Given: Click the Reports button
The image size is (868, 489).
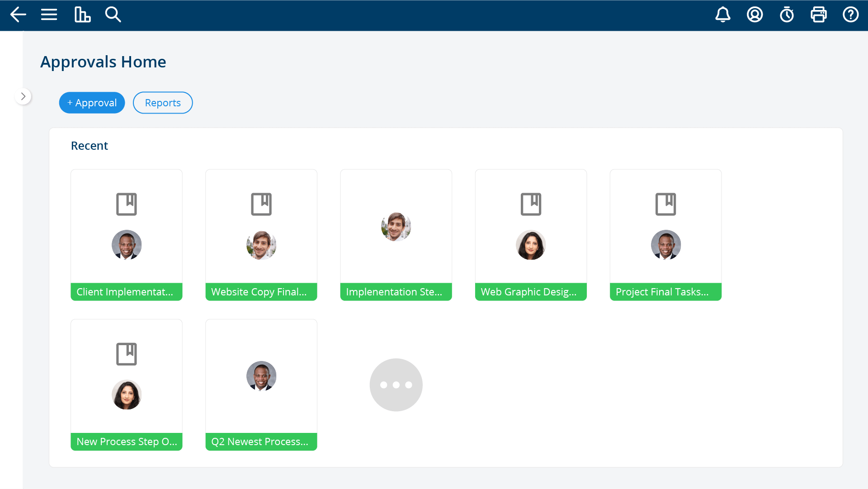Looking at the screenshot, I should (163, 103).
